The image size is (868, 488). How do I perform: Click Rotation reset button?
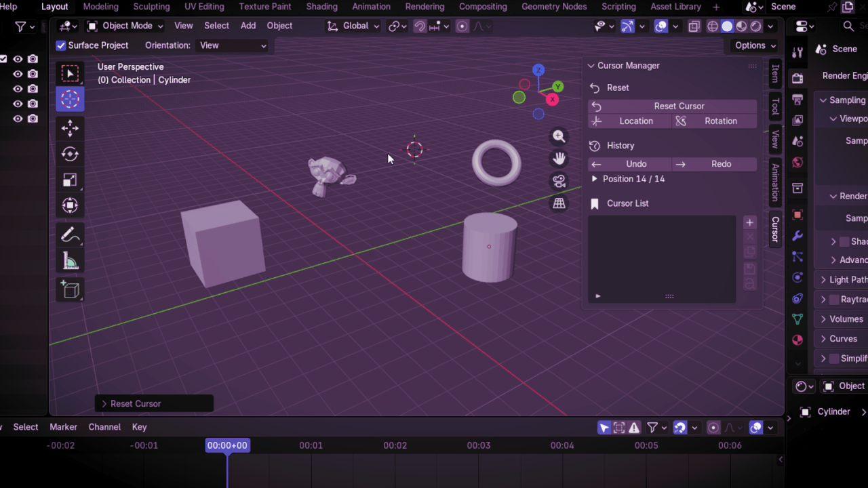[x=714, y=121]
